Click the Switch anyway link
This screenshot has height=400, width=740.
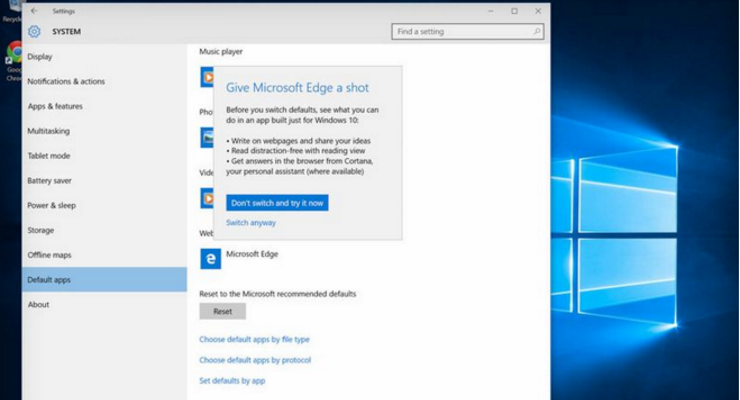(251, 223)
